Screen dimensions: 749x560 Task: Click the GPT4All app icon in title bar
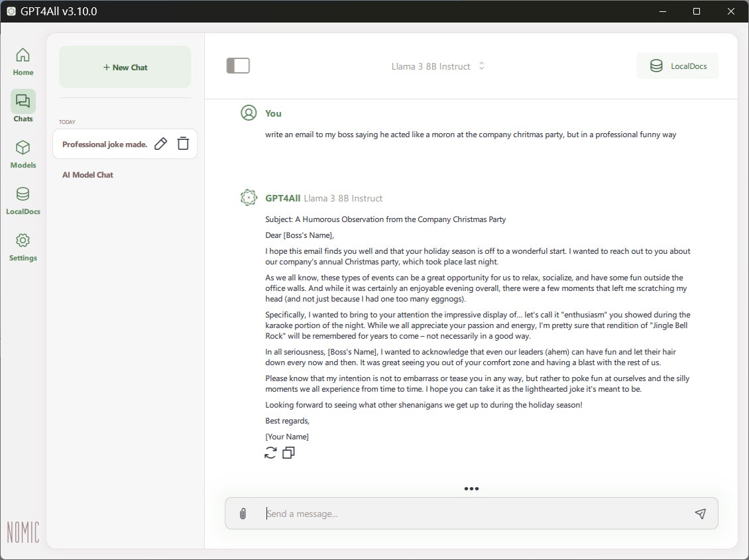(11, 11)
